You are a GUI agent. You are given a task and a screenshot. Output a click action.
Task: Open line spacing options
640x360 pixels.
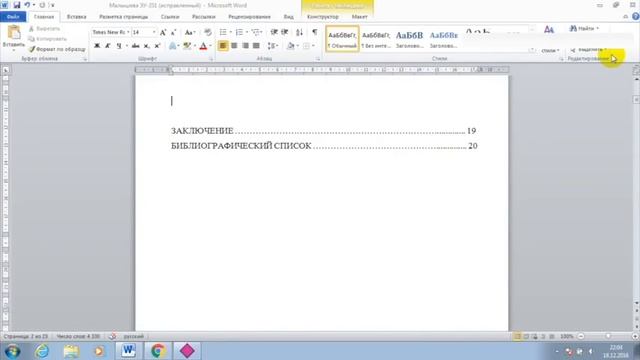(273, 46)
